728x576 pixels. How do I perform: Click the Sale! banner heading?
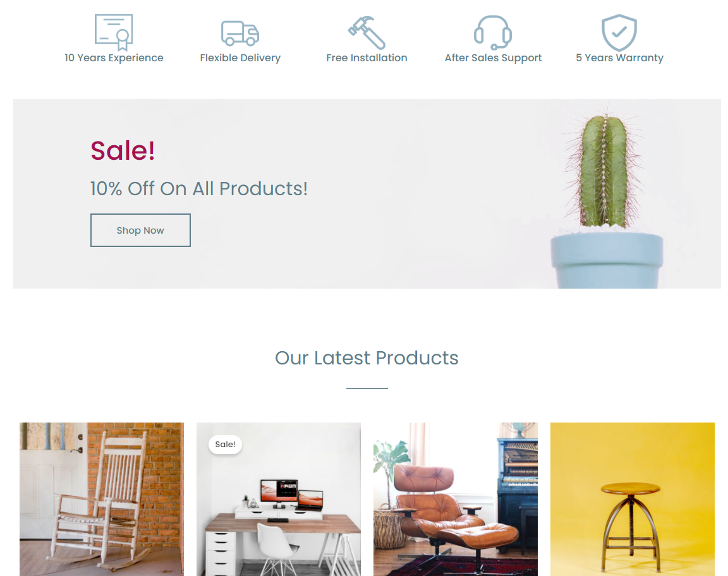point(123,150)
